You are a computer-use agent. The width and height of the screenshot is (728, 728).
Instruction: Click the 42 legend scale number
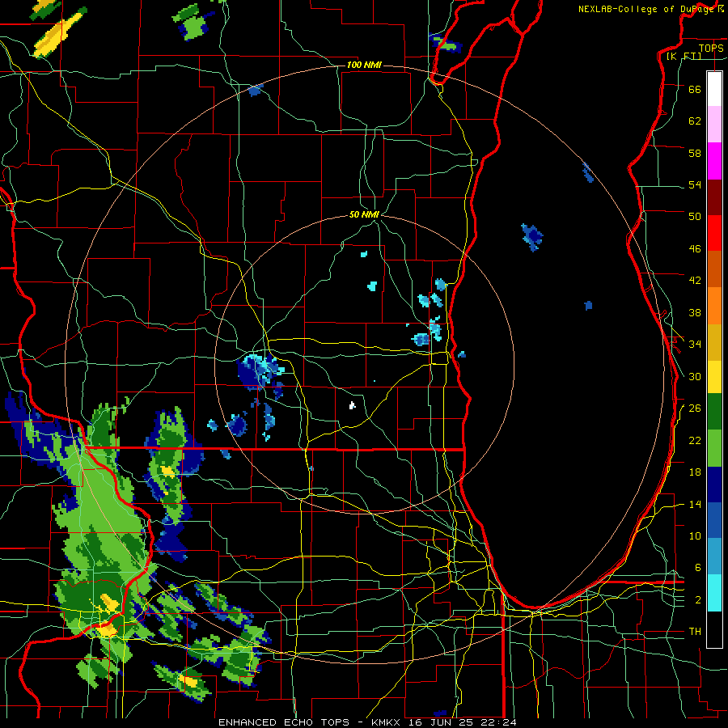[x=695, y=281]
